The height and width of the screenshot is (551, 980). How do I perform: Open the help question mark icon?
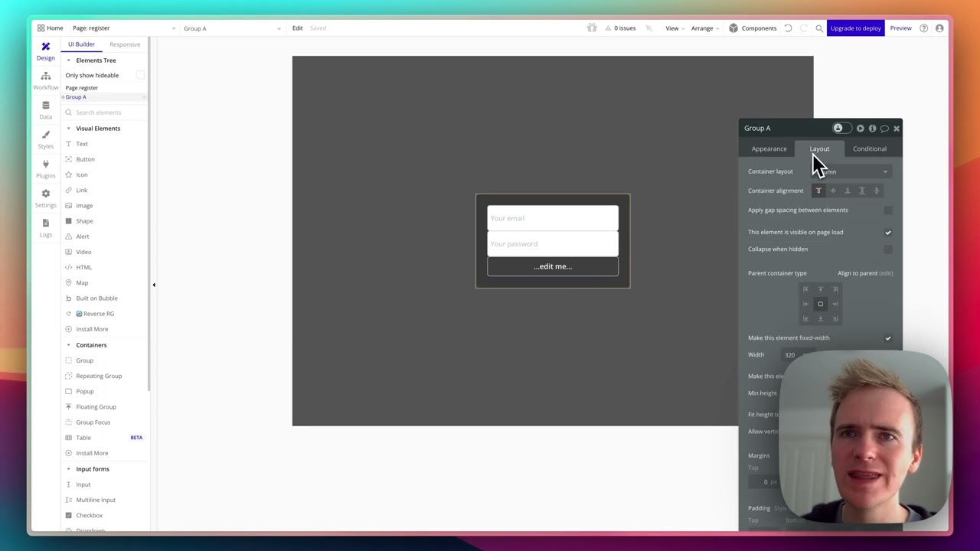tap(924, 28)
